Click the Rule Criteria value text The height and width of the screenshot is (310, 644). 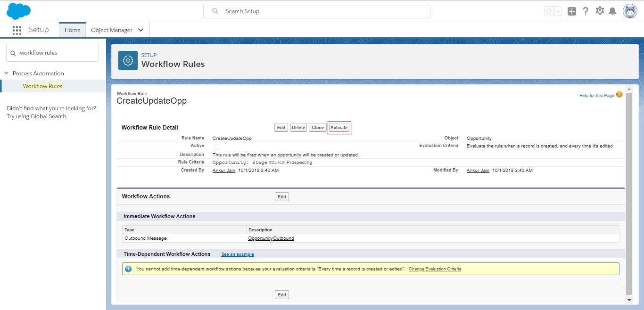[262, 163]
